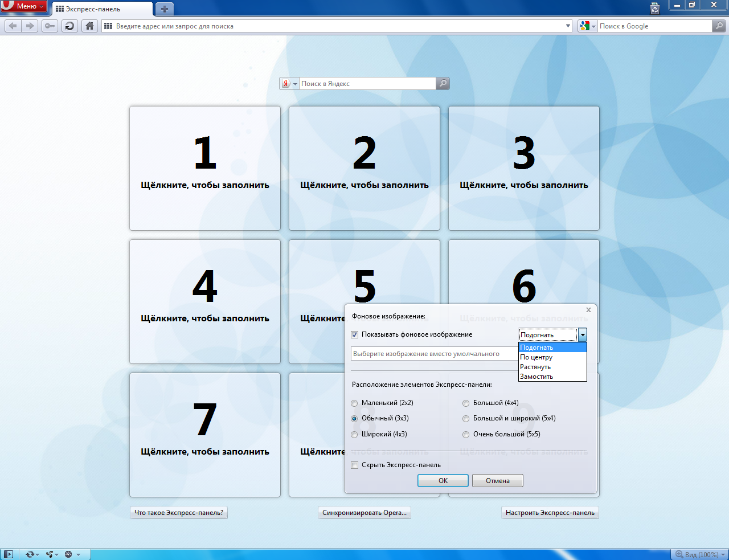Click Настроить Экспресс-панель button
This screenshot has height=560, width=729.
point(550,513)
